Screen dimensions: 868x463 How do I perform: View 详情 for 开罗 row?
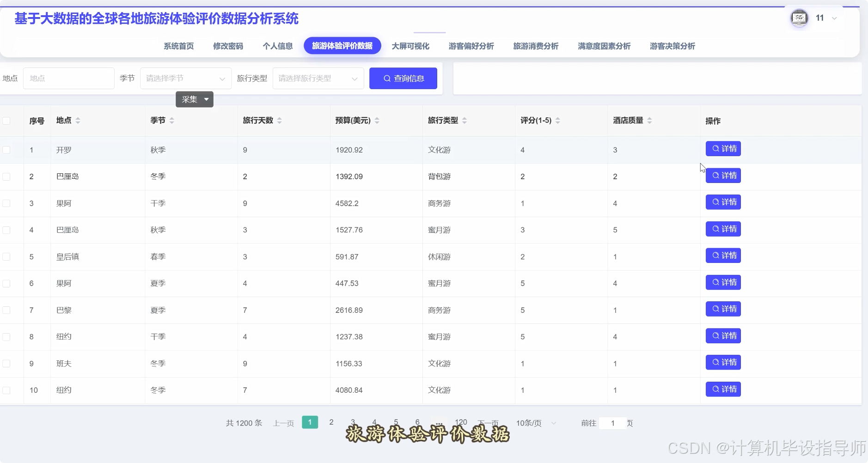point(723,149)
